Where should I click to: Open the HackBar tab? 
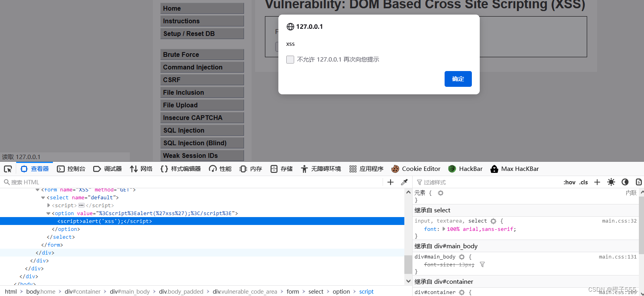point(466,169)
